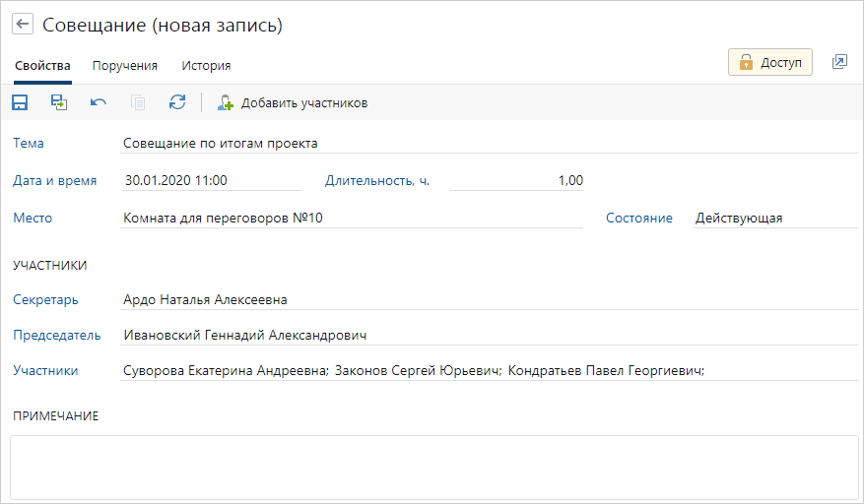Image resolution: width=864 pixels, height=504 pixels.
Task: Click the Председатель field label link
Action: pyautogui.click(x=57, y=336)
